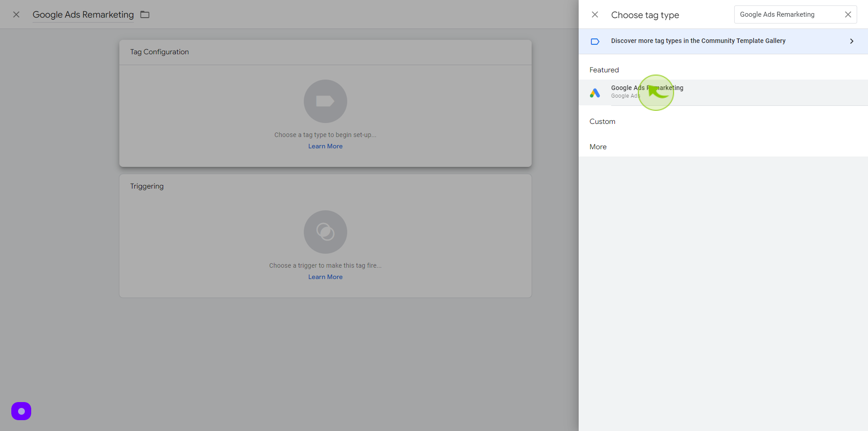Image resolution: width=868 pixels, height=431 pixels.
Task: Open the Community Template Gallery banner
Action: (723, 41)
